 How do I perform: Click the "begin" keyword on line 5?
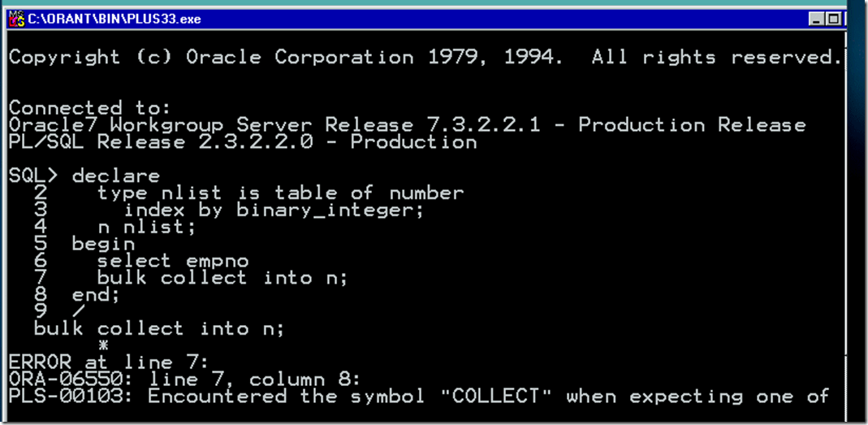(103, 244)
